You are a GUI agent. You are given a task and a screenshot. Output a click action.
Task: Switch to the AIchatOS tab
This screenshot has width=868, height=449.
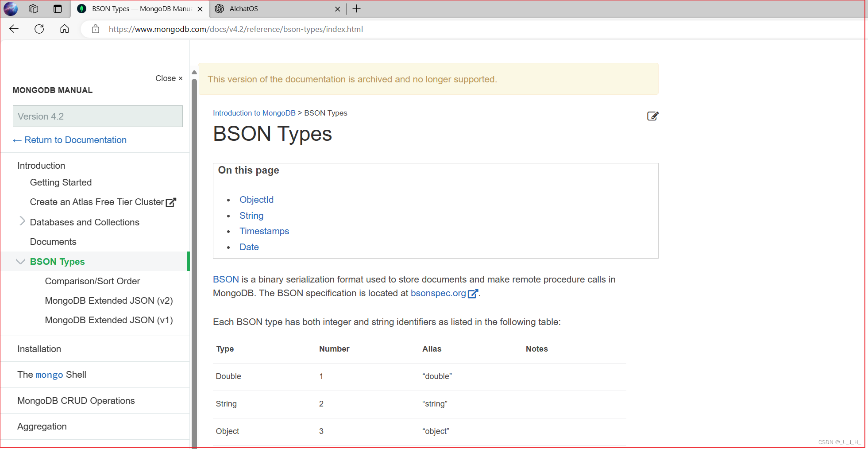click(x=278, y=9)
